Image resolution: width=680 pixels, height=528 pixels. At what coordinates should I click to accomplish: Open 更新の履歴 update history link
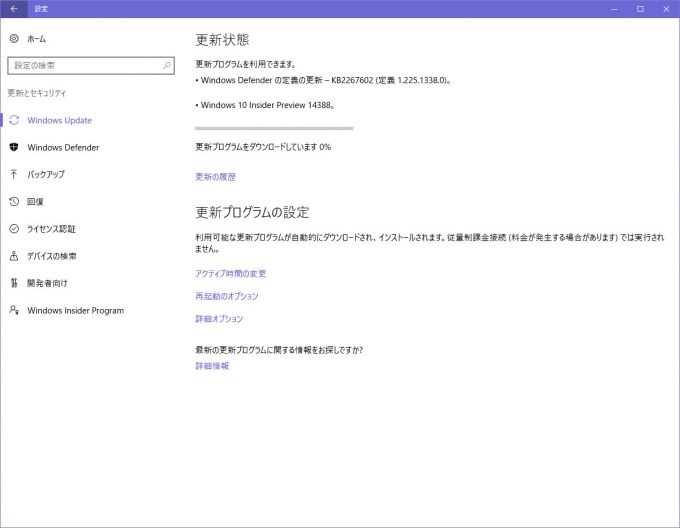pos(216,177)
